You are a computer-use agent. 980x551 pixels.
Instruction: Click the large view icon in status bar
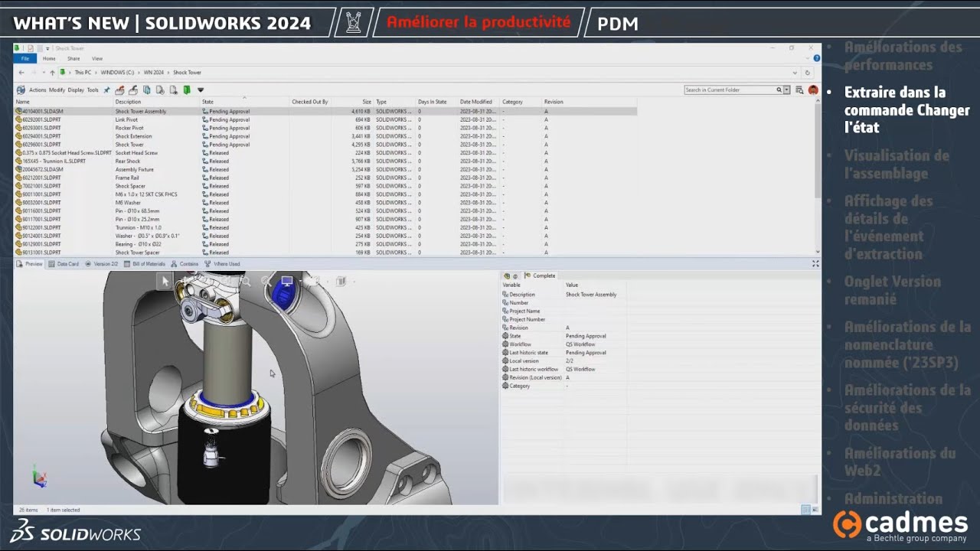815,510
